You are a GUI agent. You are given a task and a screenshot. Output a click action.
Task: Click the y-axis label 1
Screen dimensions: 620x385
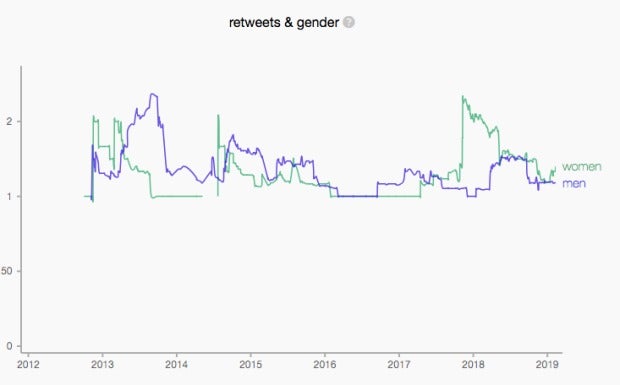coord(9,196)
